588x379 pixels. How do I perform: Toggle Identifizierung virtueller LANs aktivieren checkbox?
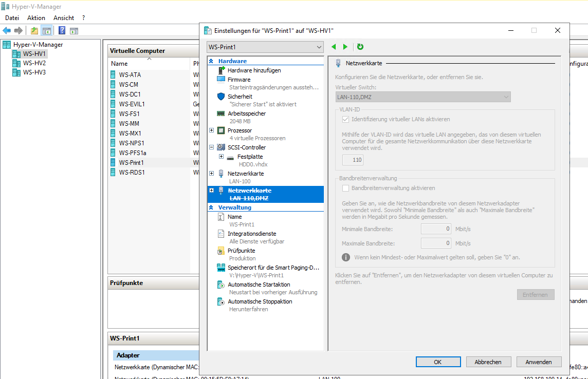pos(345,120)
